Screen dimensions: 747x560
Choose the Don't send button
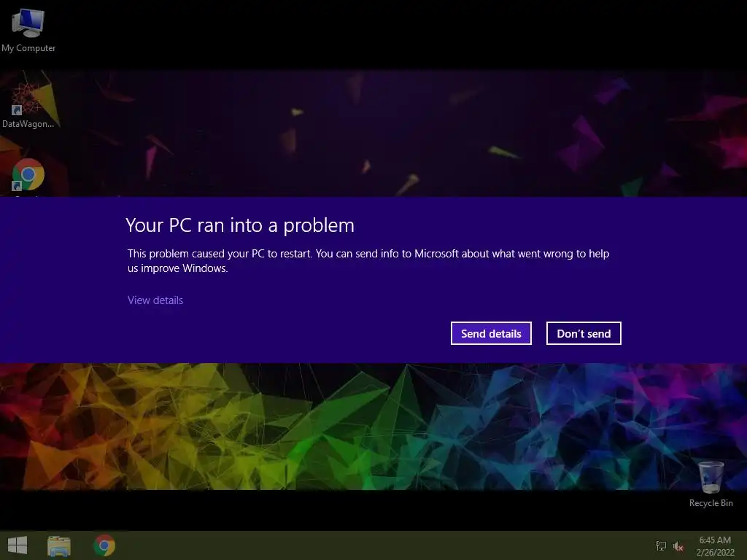tap(584, 333)
